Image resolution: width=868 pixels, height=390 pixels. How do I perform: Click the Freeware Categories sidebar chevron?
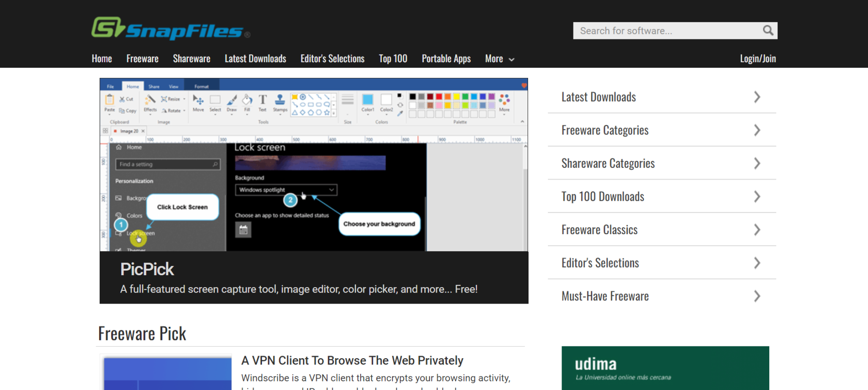757,130
